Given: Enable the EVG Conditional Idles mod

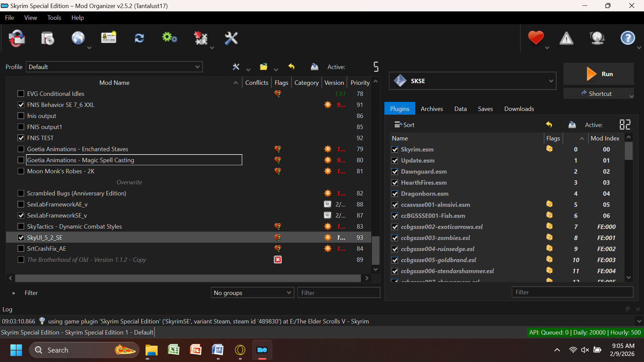Looking at the screenshot, I should [x=21, y=94].
